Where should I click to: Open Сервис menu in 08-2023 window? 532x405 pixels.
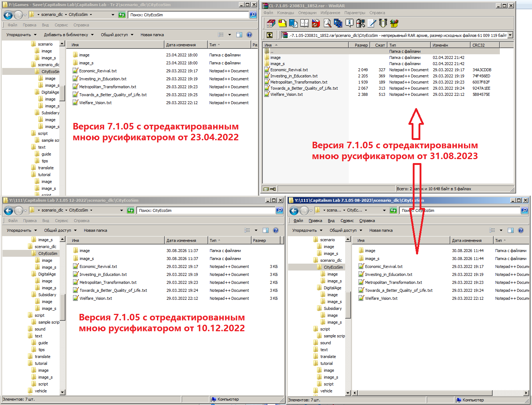(347, 221)
